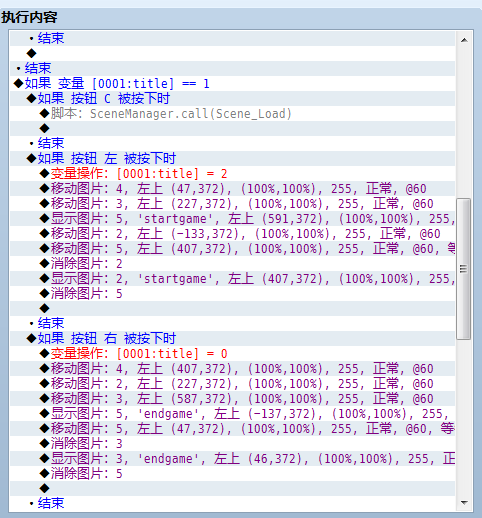Select the line '如果 按钮 右 被按下时'
Viewport: 482px width, 518px height.
click(x=233, y=338)
